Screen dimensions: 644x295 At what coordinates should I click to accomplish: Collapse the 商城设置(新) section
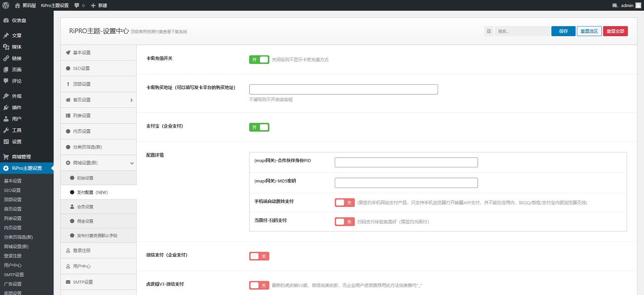click(131, 163)
